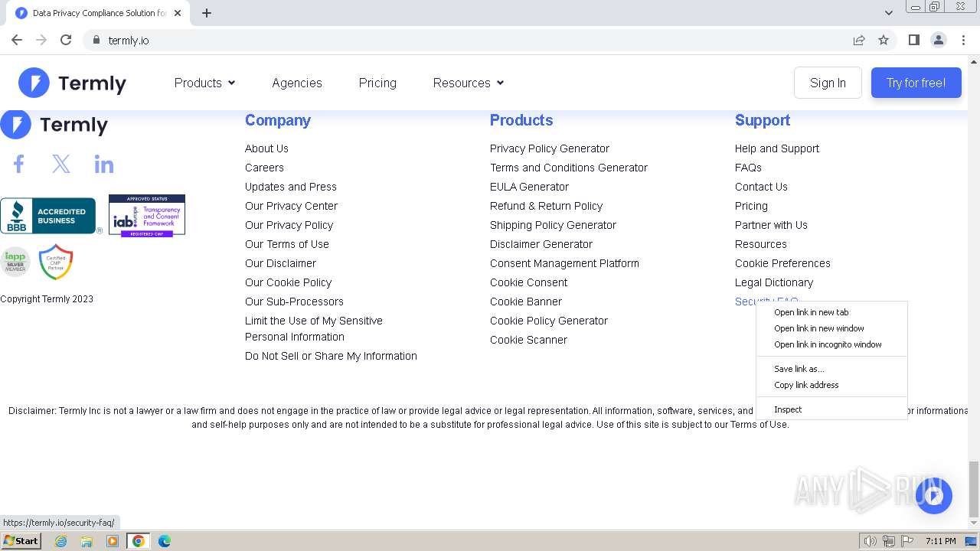980x551 pixels.
Task: Open the Disclaimer Generator link
Action: pyautogui.click(x=541, y=244)
